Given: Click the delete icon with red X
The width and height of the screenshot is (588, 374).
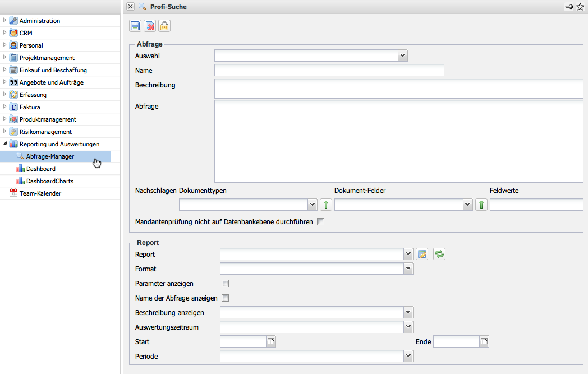Looking at the screenshot, I should pos(150,26).
